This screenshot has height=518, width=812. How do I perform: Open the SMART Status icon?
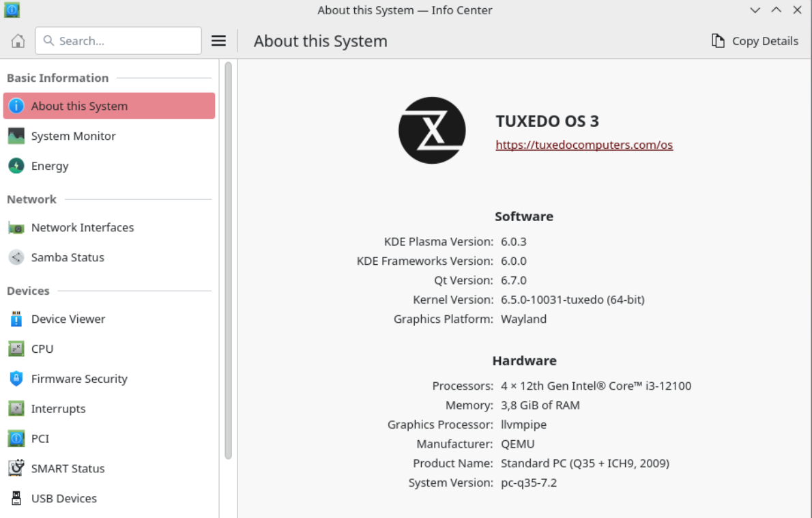click(x=16, y=468)
